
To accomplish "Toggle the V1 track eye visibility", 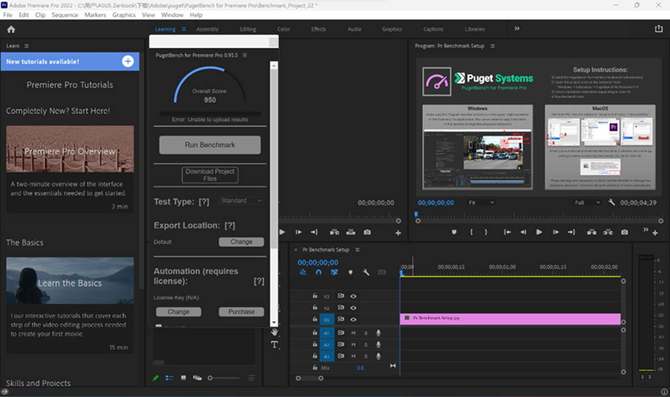I will [x=353, y=319].
